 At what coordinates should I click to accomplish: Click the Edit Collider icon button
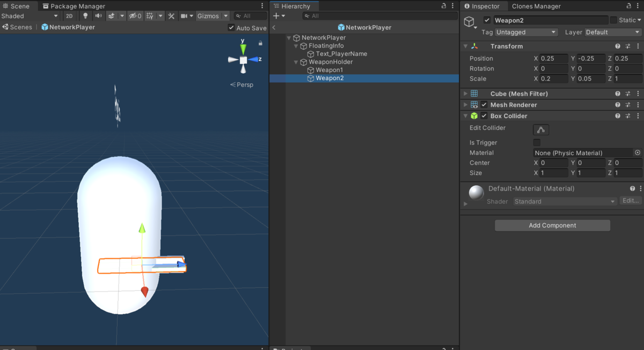tap(540, 130)
